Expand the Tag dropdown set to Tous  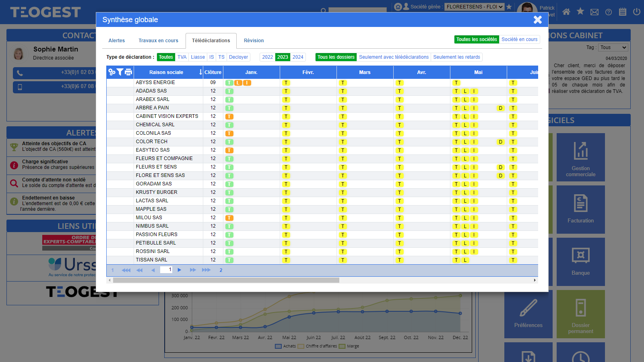[613, 47]
